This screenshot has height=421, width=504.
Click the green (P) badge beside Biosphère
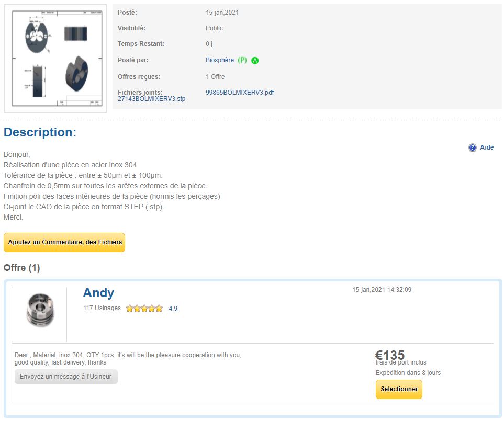point(242,60)
